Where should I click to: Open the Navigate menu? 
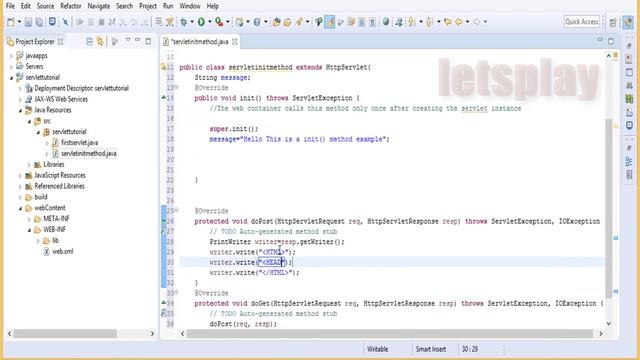click(99, 6)
